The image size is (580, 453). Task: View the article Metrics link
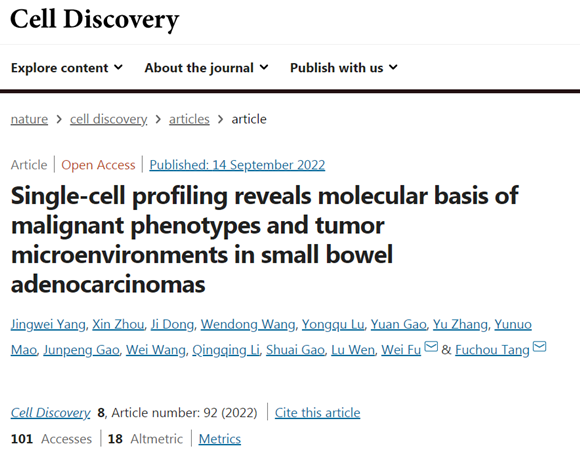(220, 439)
